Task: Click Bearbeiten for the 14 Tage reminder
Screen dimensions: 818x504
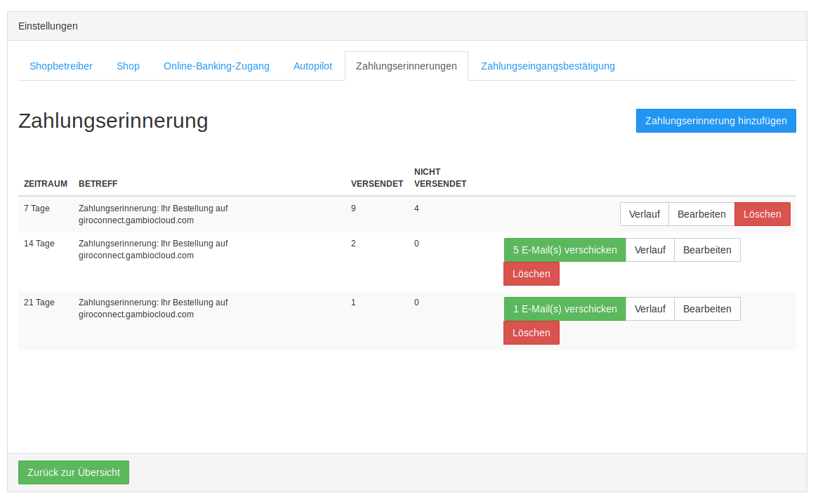Action: 707,250
